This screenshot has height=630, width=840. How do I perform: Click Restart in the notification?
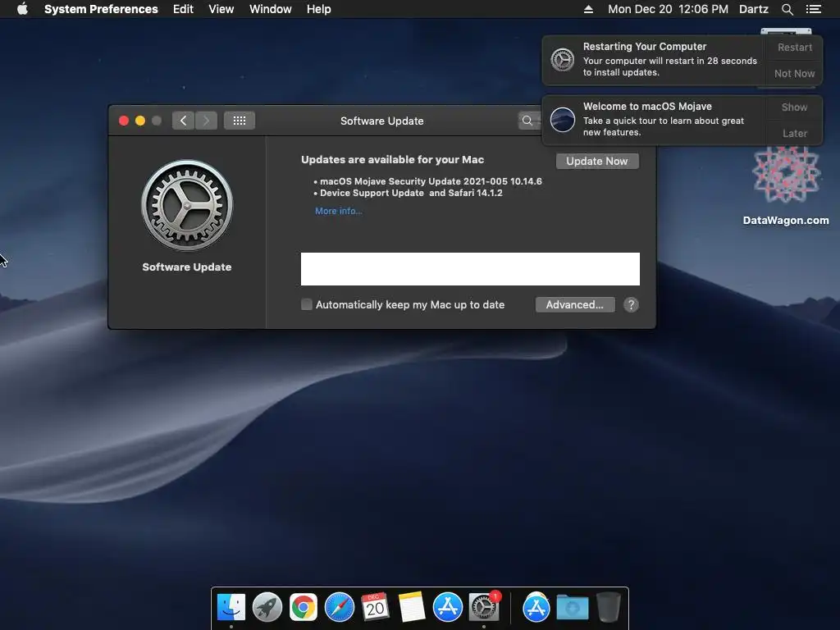(x=794, y=47)
